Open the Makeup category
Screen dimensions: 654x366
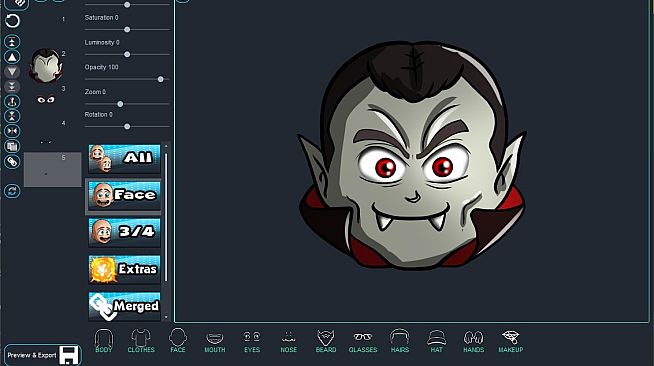click(x=511, y=341)
